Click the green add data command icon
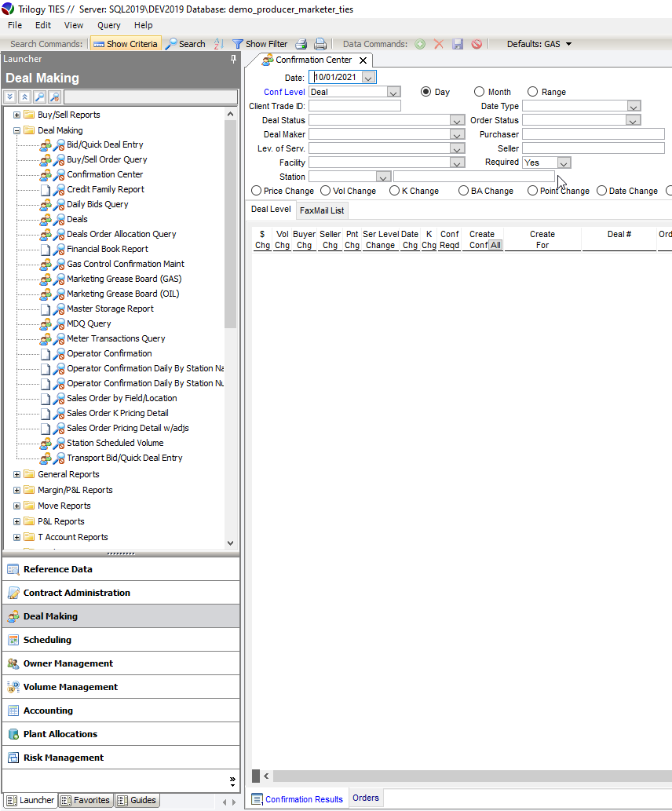 tap(420, 44)
